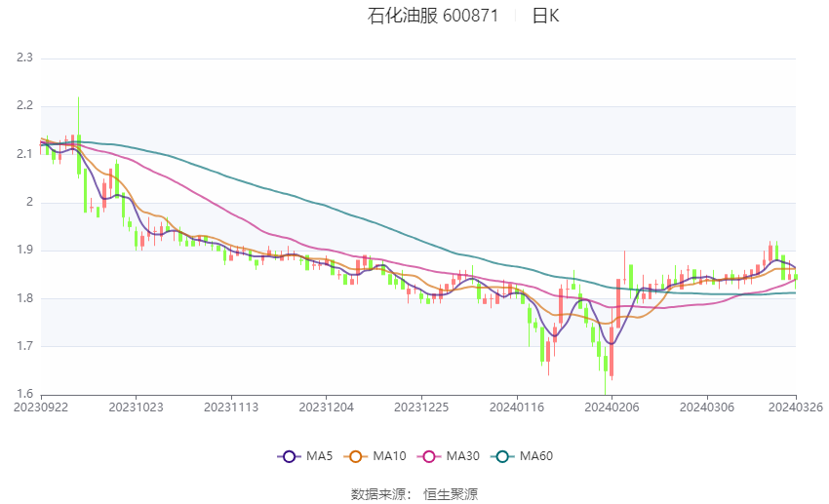The width and height of the screenshot is (829, 504).
Task: Click x-axis date label 20231225
Action: coord(421,407)
